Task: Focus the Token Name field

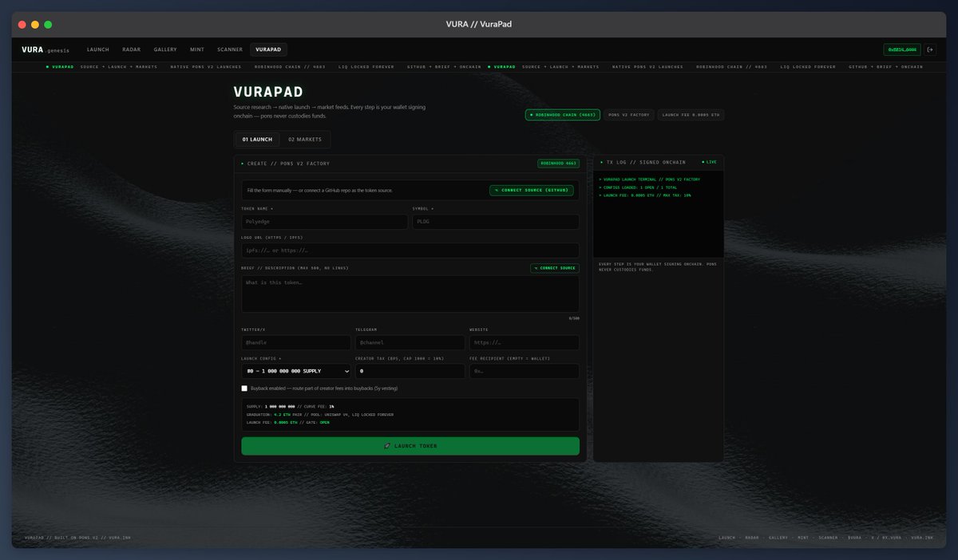Action: click(324, 222)
